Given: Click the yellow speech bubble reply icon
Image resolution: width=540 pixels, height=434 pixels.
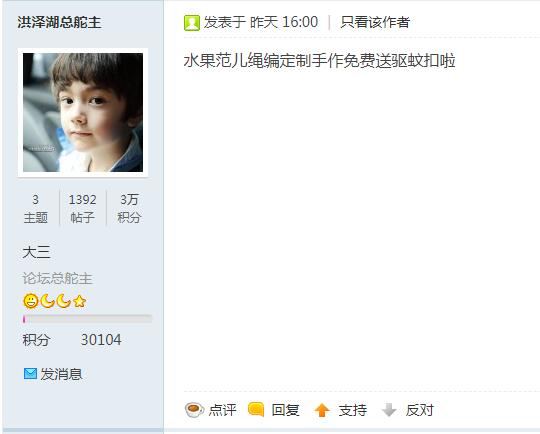Looking at the screenshot, I should (256, 409).
